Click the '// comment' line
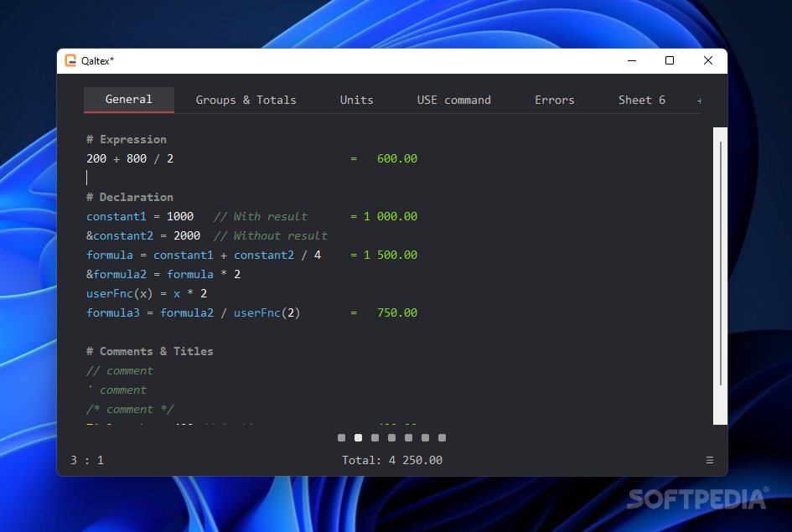Screen dimensions: 792x532 120,370
